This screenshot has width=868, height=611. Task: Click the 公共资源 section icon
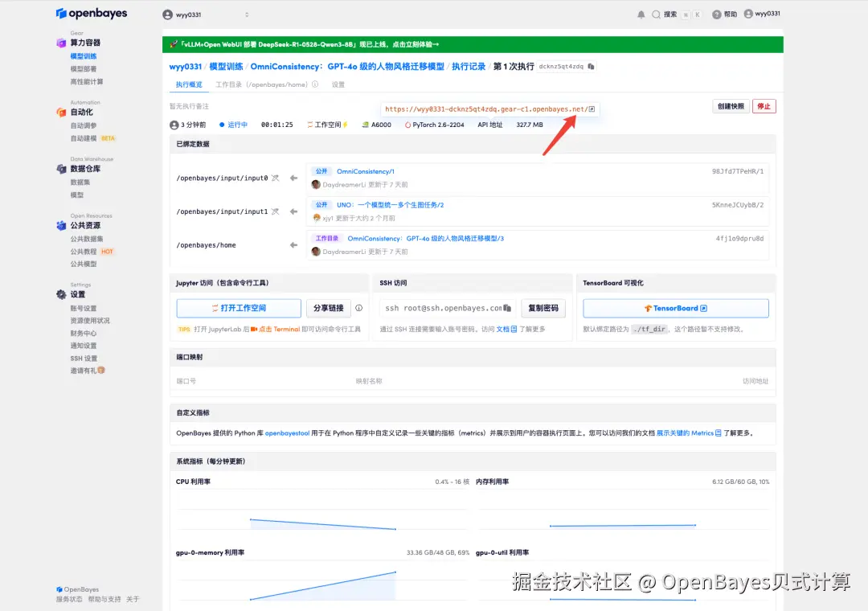coord(61,225)
